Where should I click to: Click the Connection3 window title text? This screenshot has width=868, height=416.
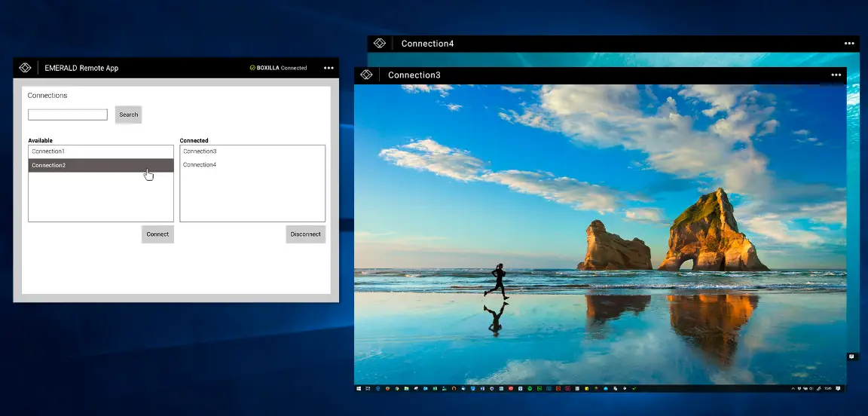pos(414,75)
